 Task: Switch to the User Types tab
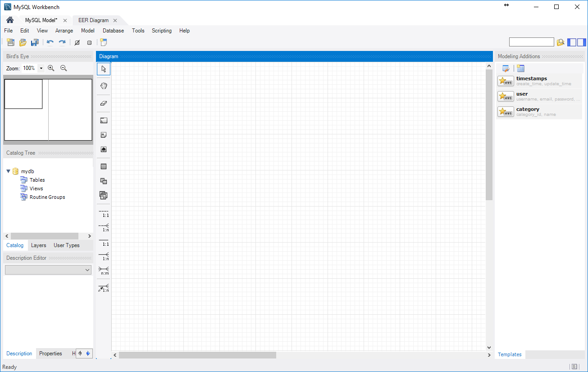67,245
